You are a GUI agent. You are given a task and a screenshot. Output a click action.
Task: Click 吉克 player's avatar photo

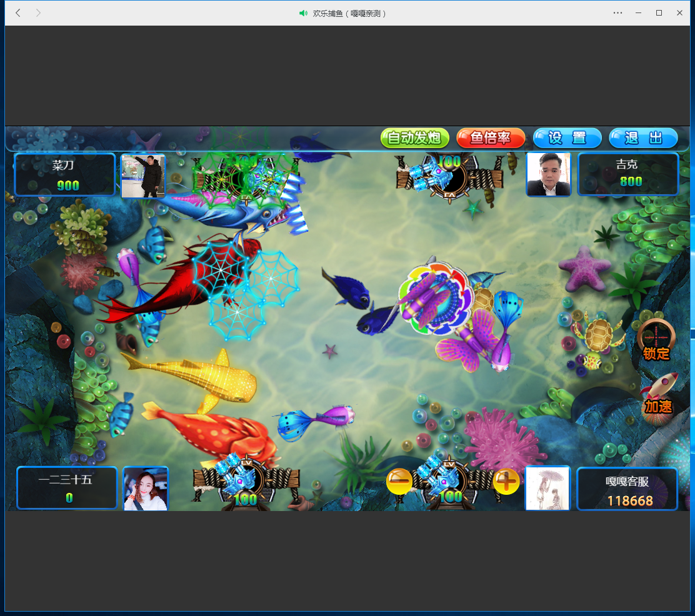click(548, 174)
